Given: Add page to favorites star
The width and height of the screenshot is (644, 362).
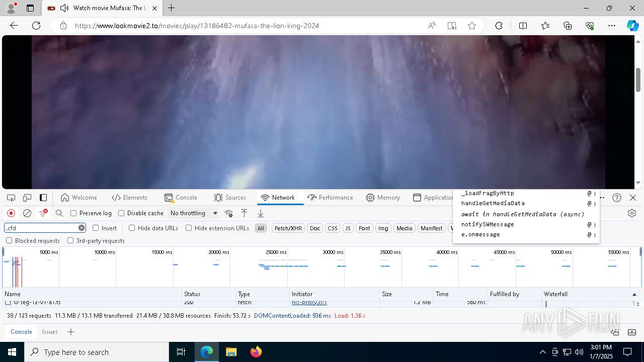Looking at the screenshot, I should pos(472,26).
